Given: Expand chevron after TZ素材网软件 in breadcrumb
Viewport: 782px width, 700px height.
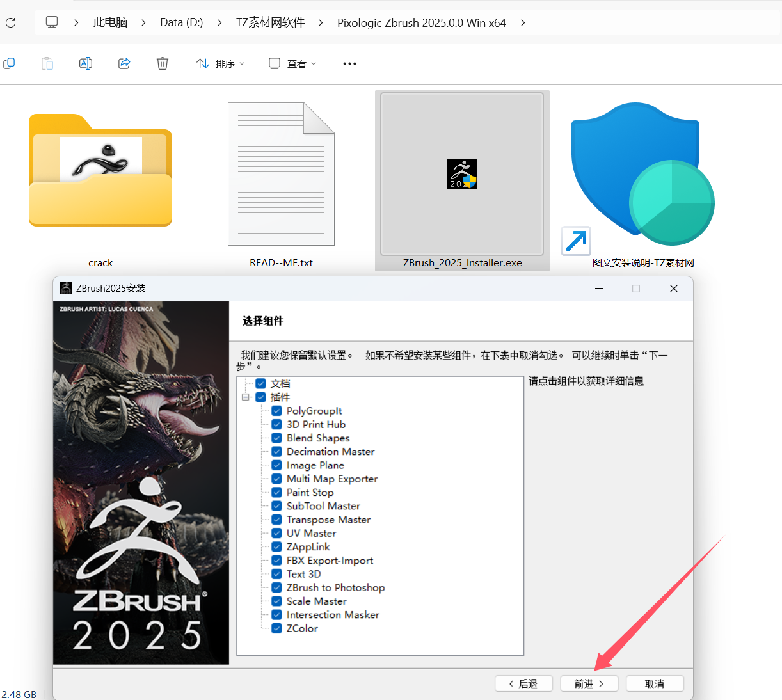Looking at the screenshot, I should pos(321,22).
